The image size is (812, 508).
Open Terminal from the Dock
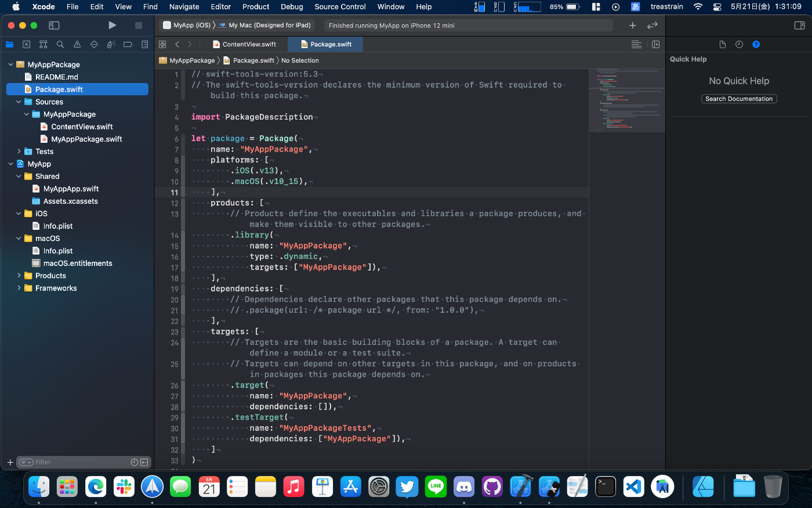click(x=606, y=487)
